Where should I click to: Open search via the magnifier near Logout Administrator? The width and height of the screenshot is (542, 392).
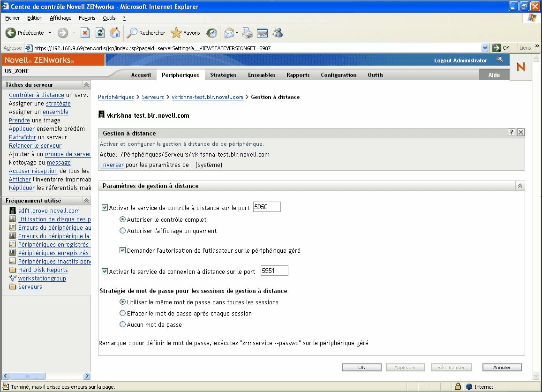(500, 60)
